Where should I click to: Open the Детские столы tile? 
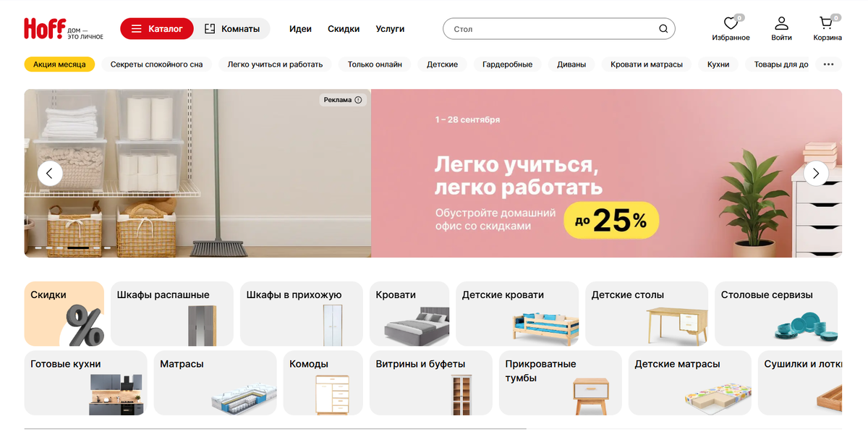pos(647,314)
